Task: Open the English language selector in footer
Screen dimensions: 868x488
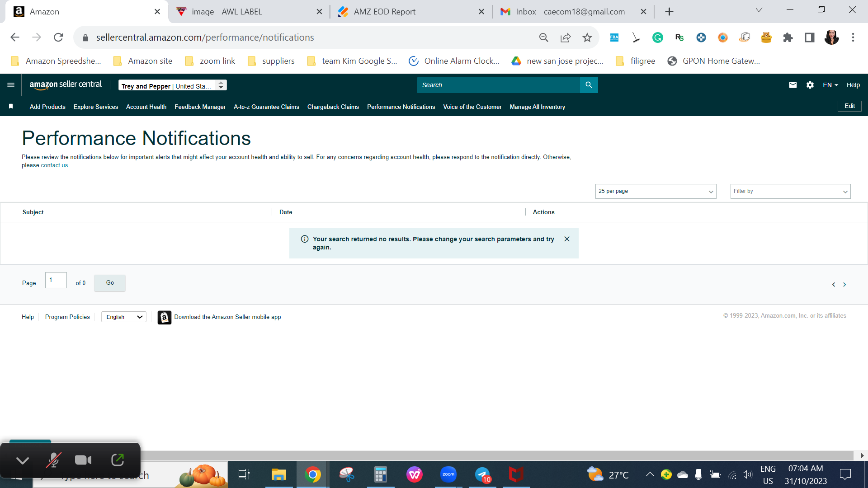Action: click(x=124, y=317)
